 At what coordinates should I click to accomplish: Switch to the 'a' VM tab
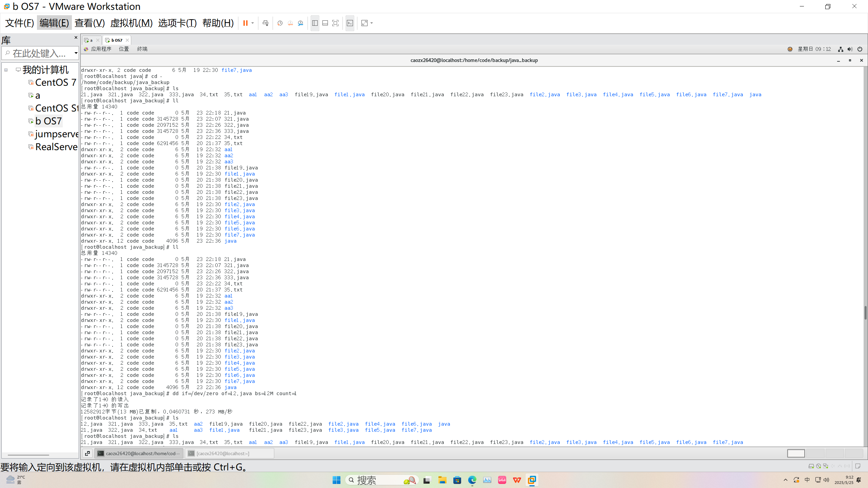coord(91,40)
